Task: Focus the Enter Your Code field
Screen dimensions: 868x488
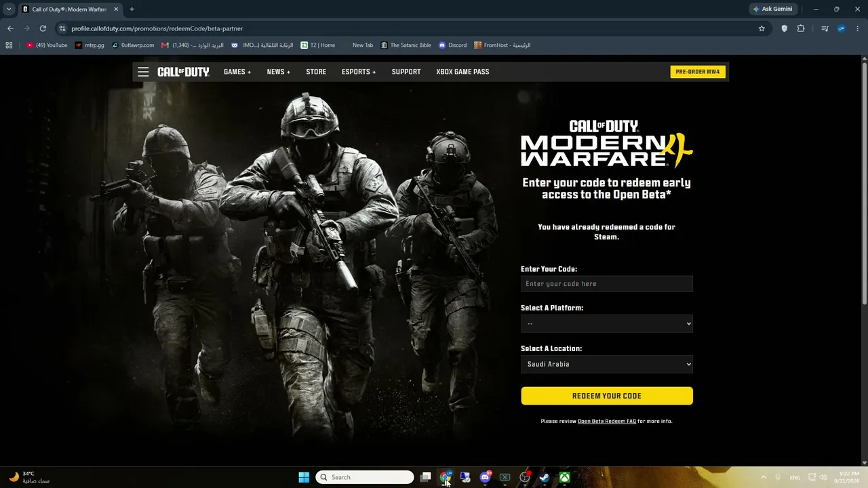Action: click(x=607, y=284)
